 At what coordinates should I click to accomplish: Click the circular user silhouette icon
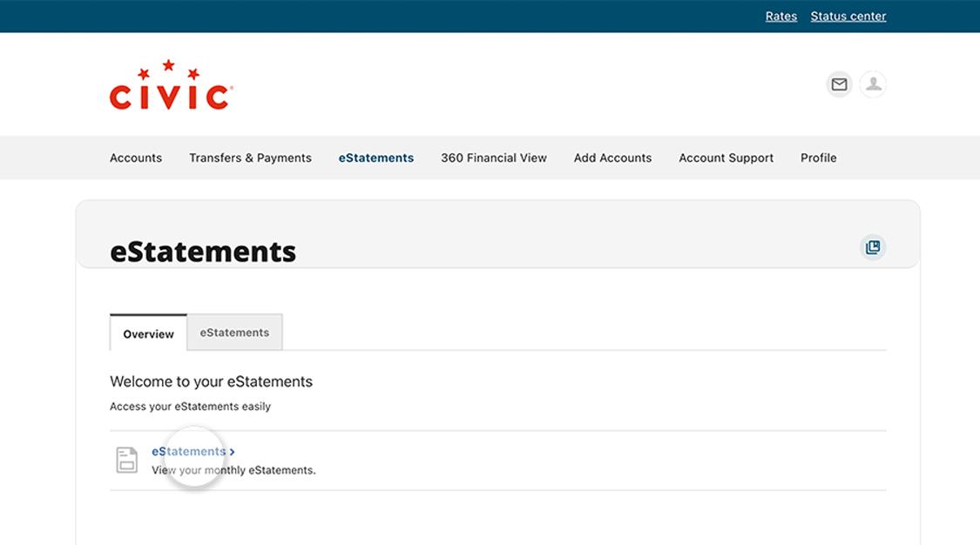click(873, 84)
